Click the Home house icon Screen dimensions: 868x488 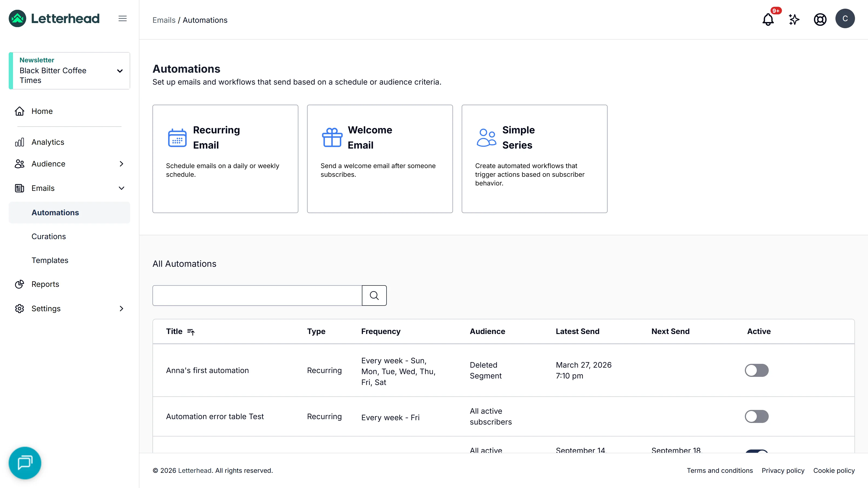20,111
